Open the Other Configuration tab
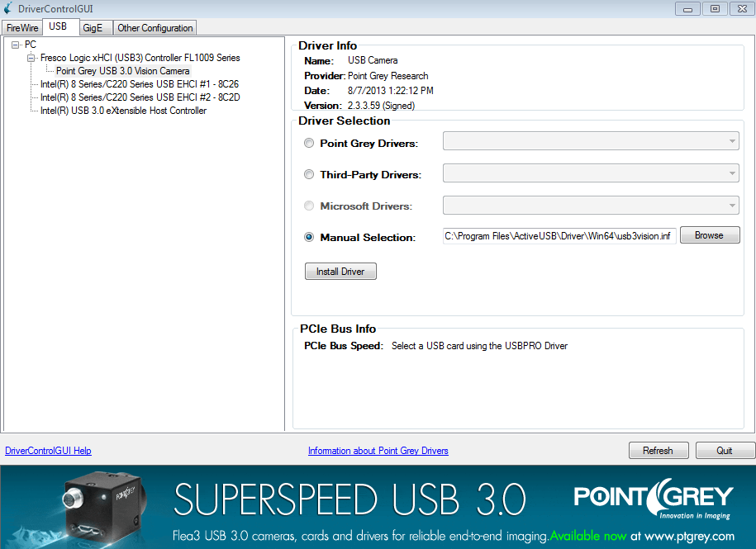The image size is (756, 549). click(155, 28)
